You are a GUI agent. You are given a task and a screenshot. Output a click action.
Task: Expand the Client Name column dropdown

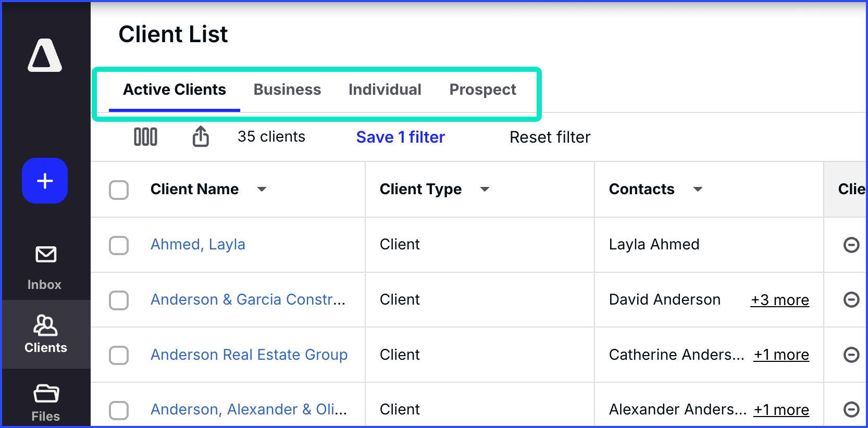click(x=262, y=190)
